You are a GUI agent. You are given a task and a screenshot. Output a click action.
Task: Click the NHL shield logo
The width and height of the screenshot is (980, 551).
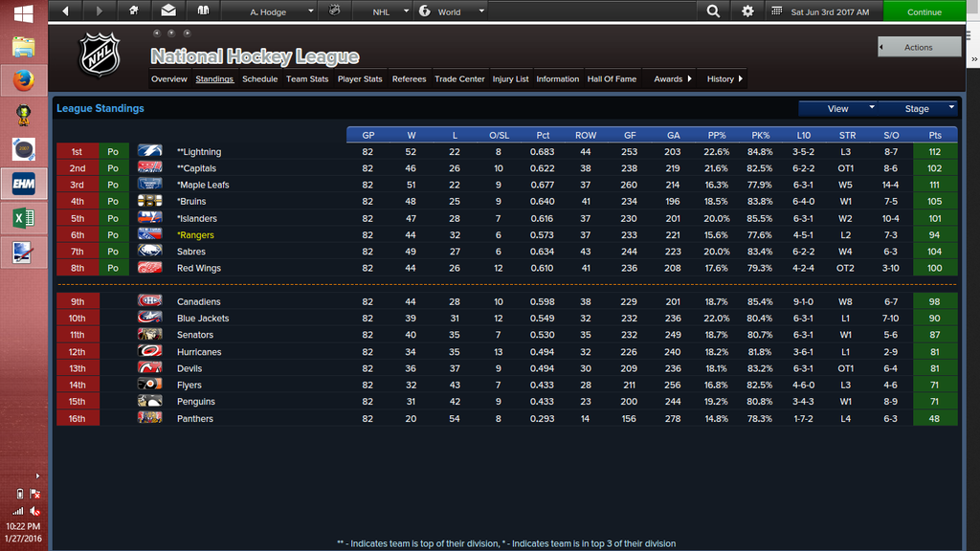click(x=100, y=55)
